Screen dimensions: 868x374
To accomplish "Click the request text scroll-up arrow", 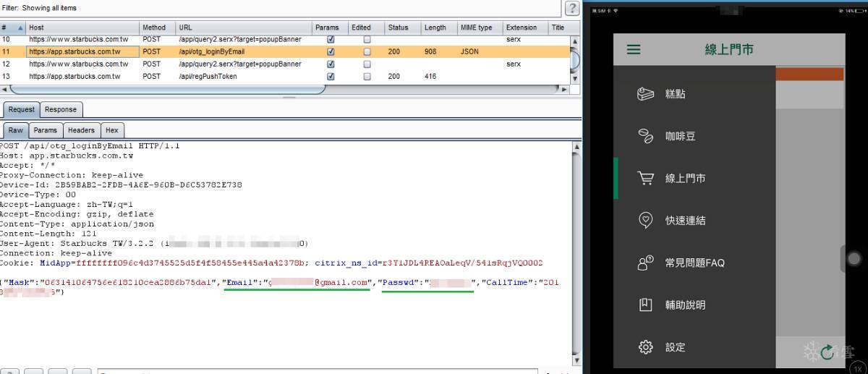I will tap(576, 147).
